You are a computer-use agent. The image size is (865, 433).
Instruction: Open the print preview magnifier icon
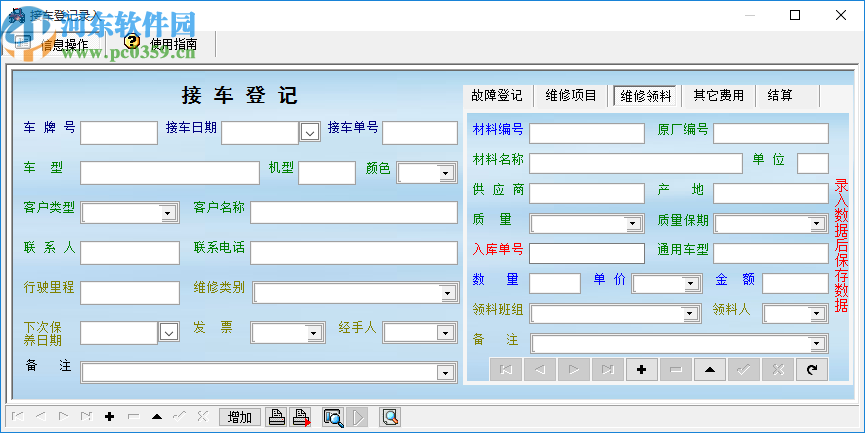(x=333, y=418)
